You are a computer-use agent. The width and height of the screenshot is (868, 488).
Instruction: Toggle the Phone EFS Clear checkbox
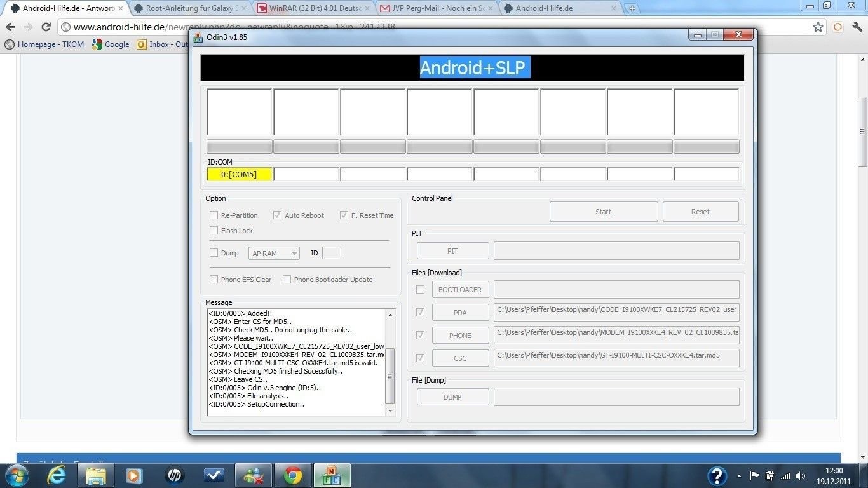(214, 280)
